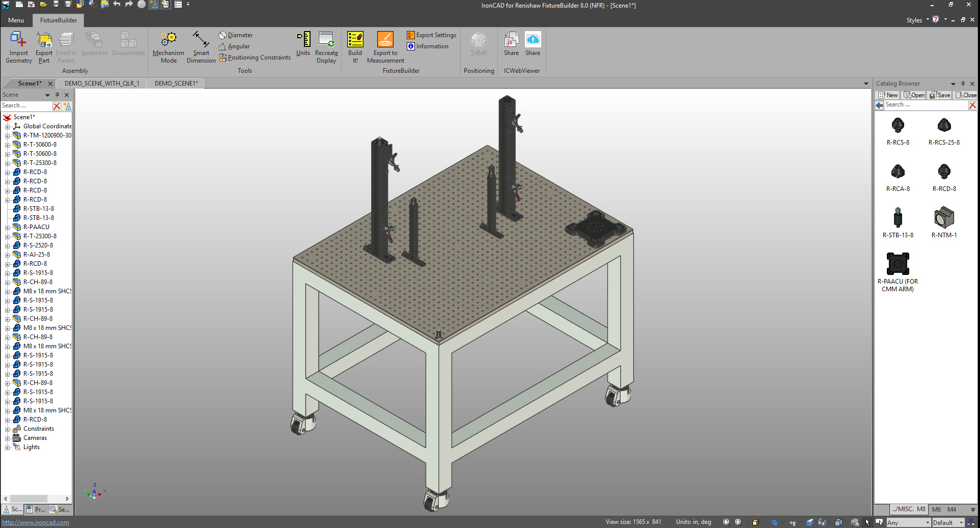Toggle the Catalog Browser pin

coord(963,84)
